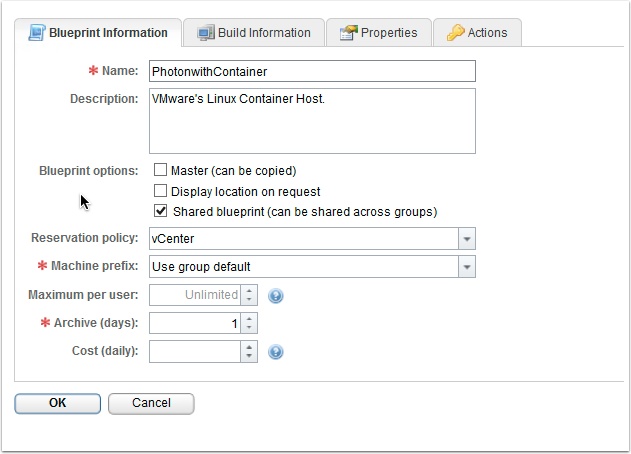Click the Blueprint Information tab icon
Viewport: 631px width, 454px height.
tap(34, 33)
